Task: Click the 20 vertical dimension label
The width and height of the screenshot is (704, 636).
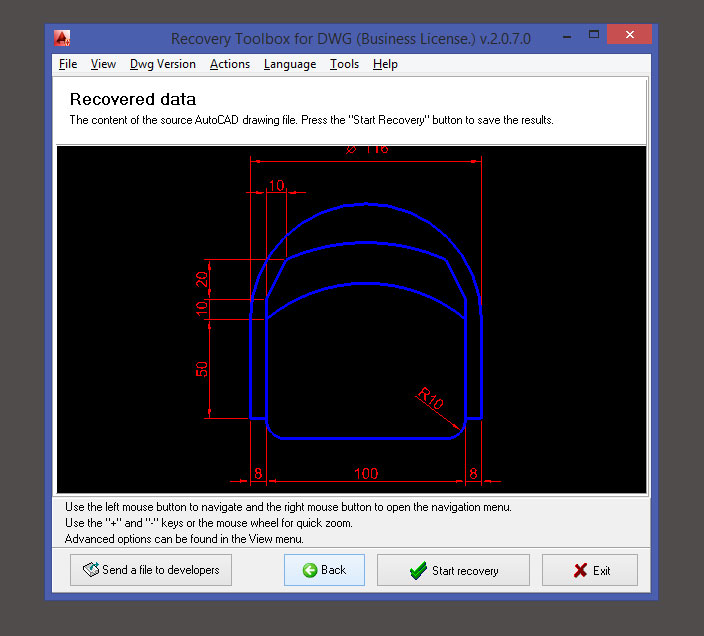Action: [202, 279]
